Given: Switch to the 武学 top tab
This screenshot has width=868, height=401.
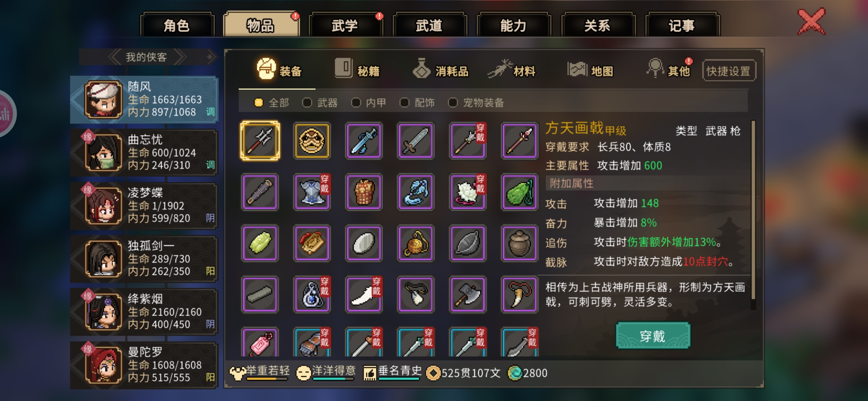Looking at the screenshot, I should (x=345, y=25).
